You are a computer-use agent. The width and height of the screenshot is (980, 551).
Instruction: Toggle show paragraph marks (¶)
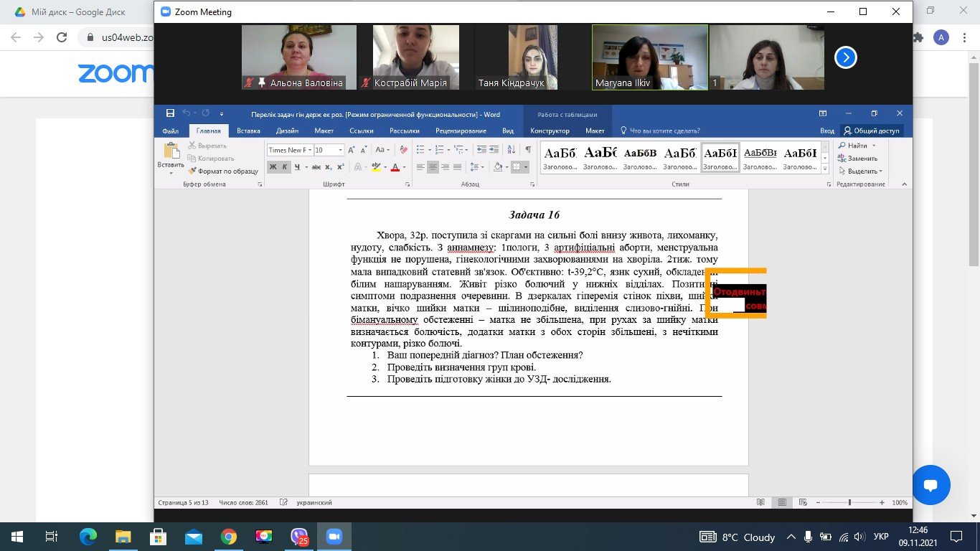click(x=529, y=150)
